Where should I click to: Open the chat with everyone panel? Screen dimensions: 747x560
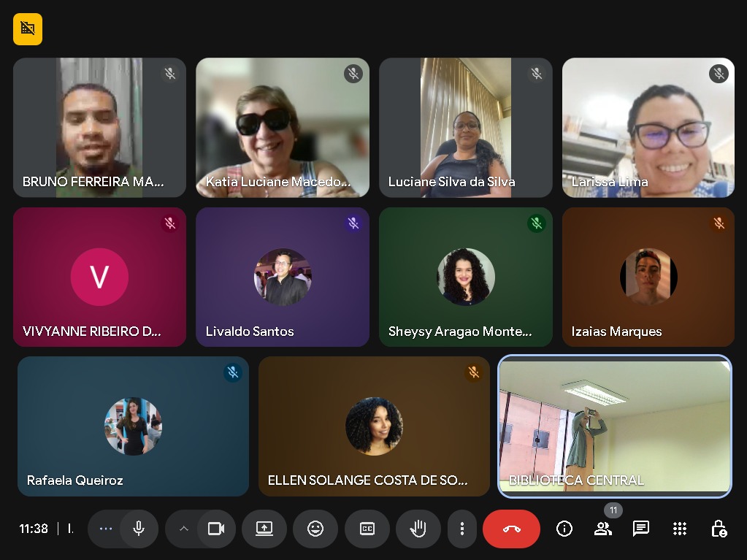[x=641, y=529]
